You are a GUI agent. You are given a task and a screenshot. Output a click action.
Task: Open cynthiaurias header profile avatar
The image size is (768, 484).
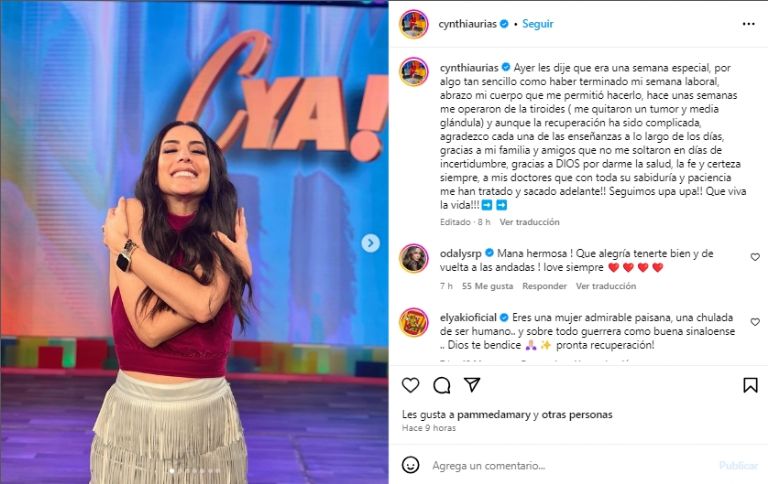tap(414, 24)
